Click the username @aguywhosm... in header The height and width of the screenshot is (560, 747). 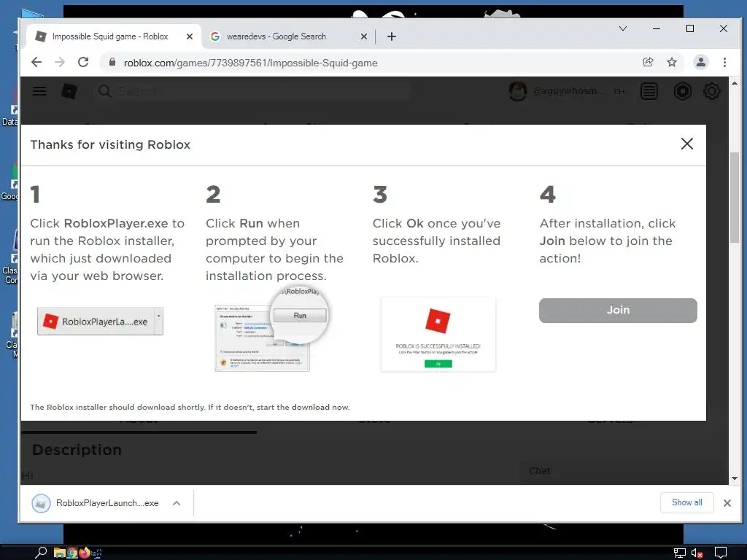tap(568, 91)
